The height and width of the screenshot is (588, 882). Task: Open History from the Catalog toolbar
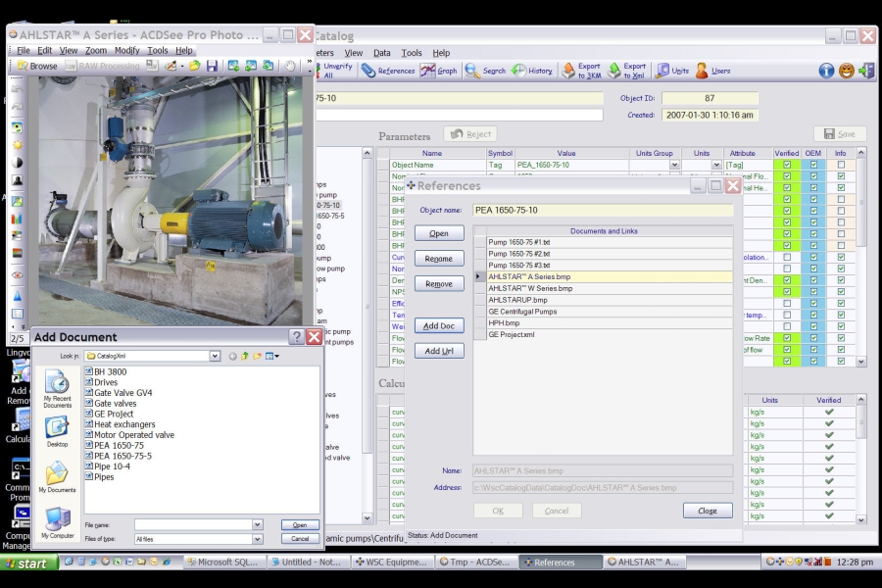pyautogui.click(x=531, y=71)
